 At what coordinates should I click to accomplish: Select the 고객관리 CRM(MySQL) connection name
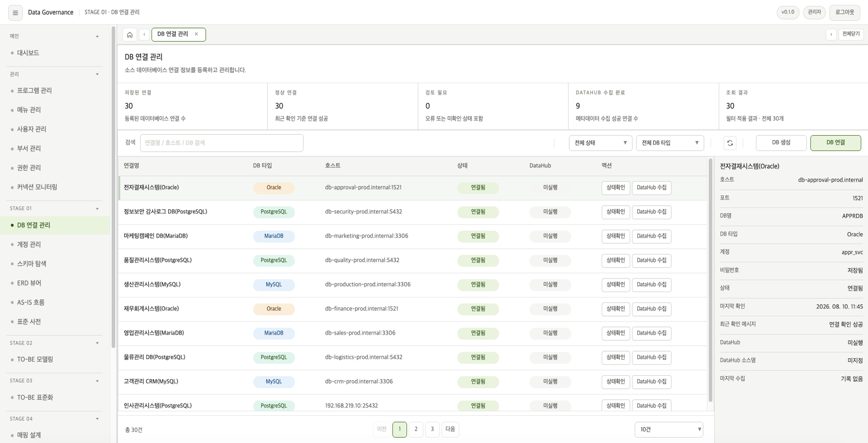(x=151, y=382)
